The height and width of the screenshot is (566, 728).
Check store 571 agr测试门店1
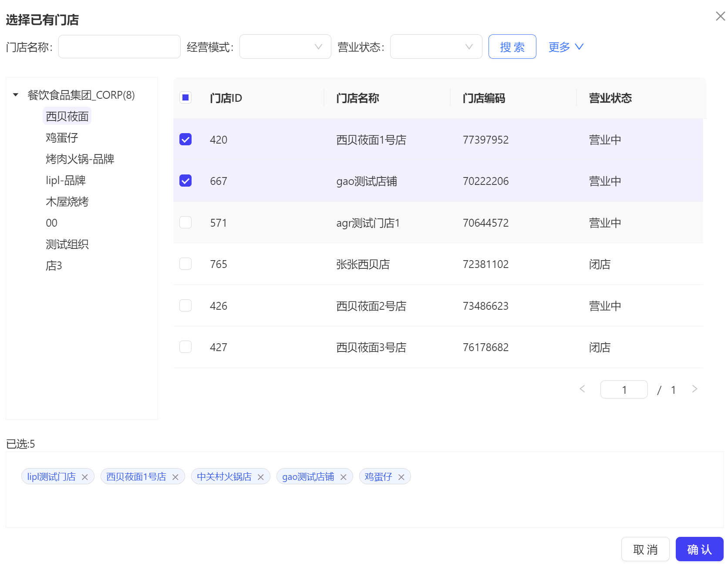click(x=185, y=222)
